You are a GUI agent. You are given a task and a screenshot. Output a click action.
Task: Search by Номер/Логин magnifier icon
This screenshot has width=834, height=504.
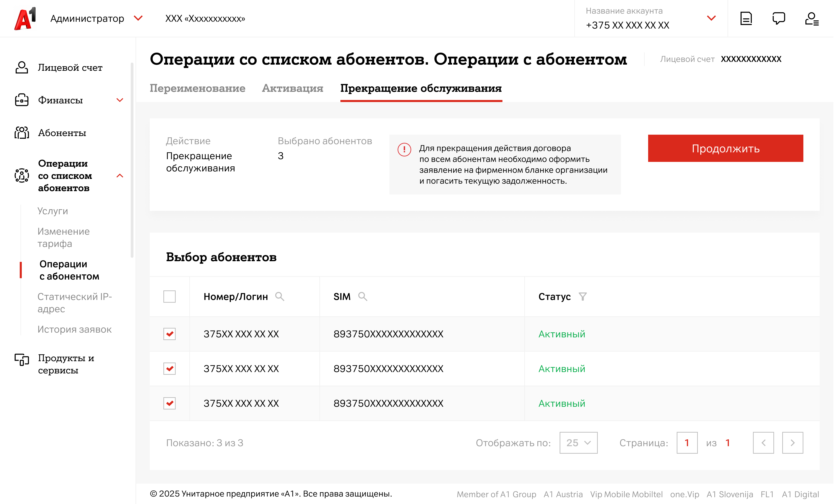pyautogui.click(x=279, y=296)
